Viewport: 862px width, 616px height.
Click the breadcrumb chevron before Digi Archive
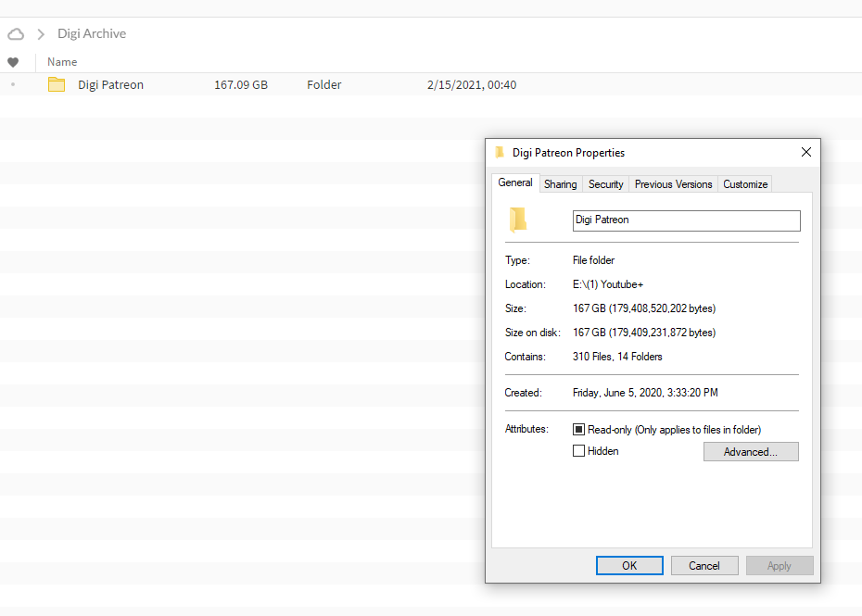tap(41, 34)
